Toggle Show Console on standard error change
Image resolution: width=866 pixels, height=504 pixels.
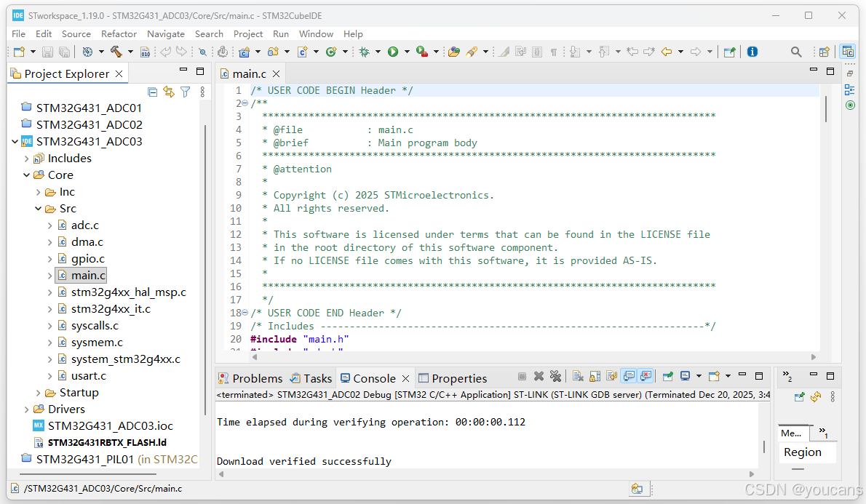[645, 377]
